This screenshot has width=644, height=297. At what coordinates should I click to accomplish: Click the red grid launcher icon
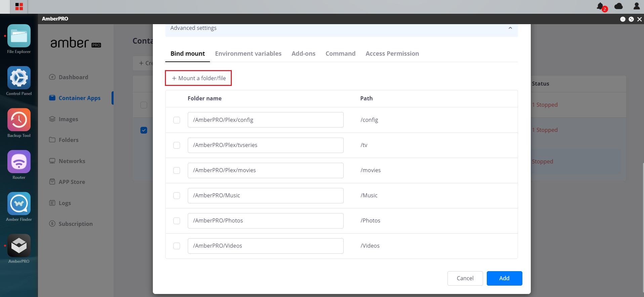[x=19, y=6]
